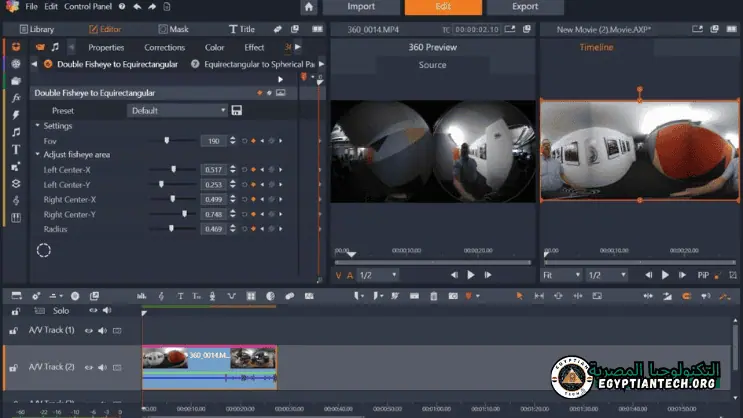Mute audio of A/V Track (1)
The image size is (743, 418).
click(x=102, y=330)
